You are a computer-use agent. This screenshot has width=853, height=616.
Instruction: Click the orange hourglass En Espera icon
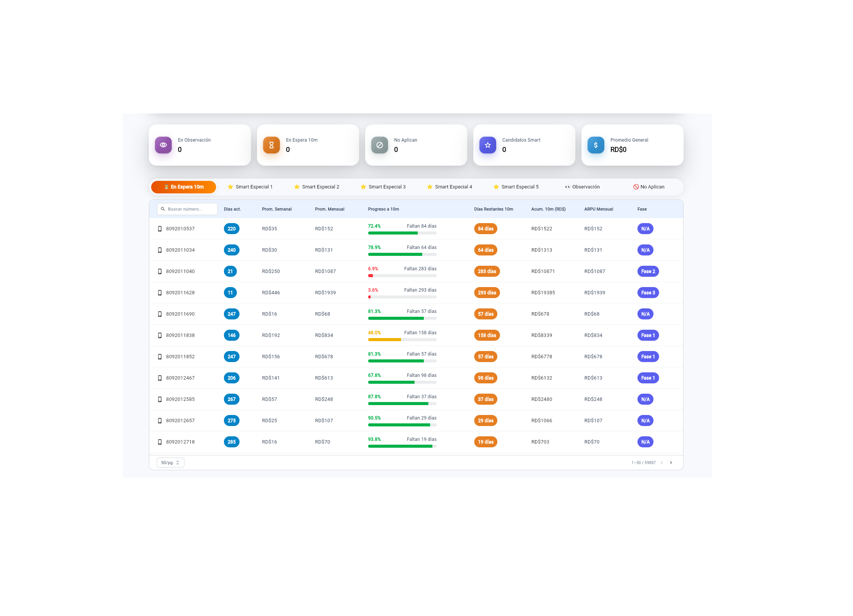[272, 145]
